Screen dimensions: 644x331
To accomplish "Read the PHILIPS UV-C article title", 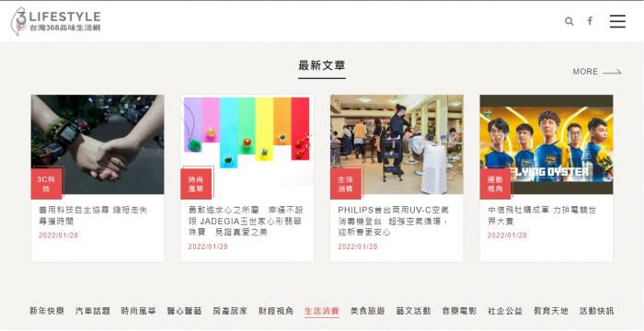I will 393,221.
